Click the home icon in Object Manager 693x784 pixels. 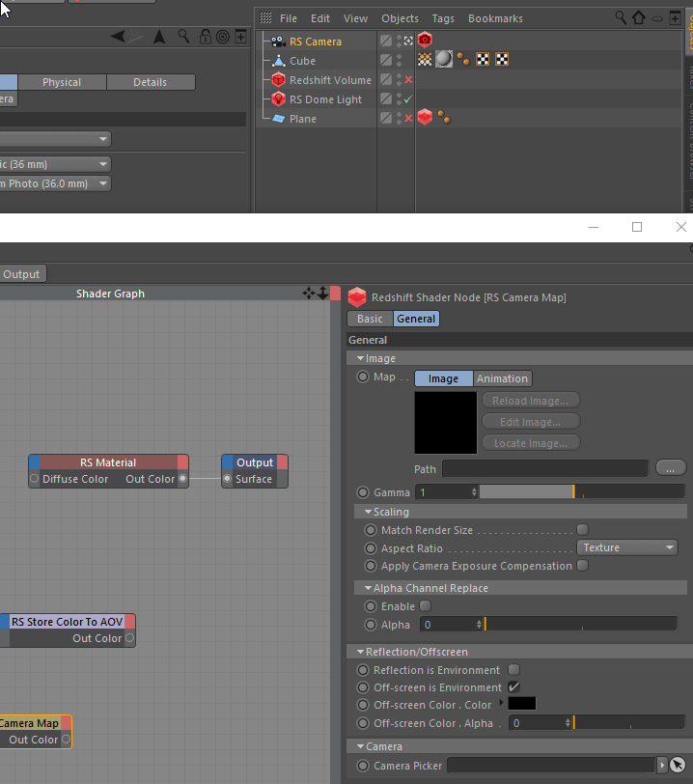638,17
